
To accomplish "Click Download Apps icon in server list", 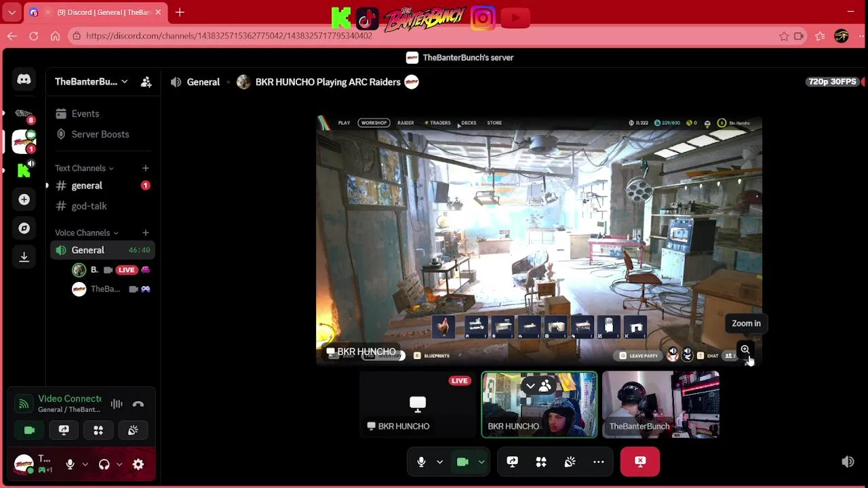I will click(24, 257).
